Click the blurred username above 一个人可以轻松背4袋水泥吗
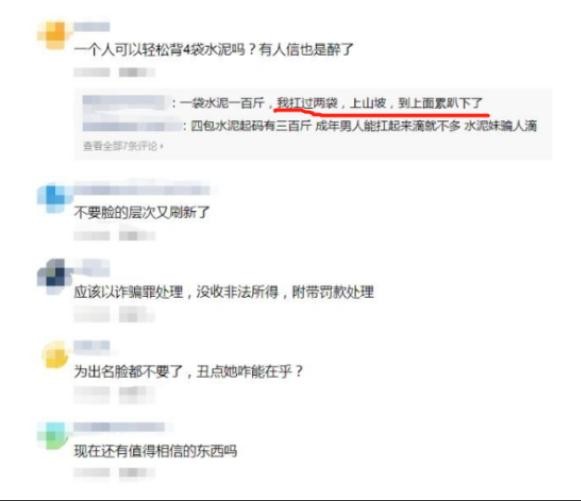 (x=92, y=27)
